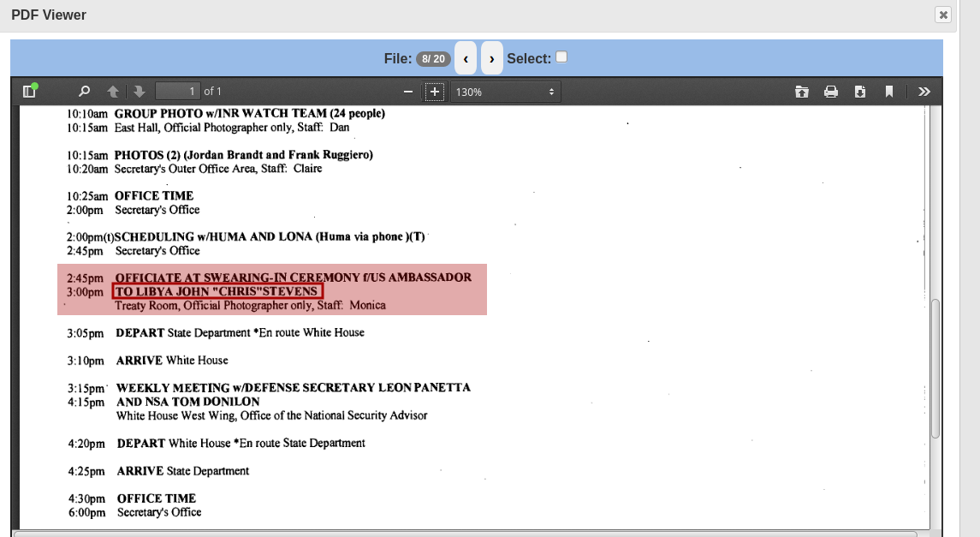This screenshot has height=537, width=980.
Task: Download the PDF file
Action: tap(860, 92)
